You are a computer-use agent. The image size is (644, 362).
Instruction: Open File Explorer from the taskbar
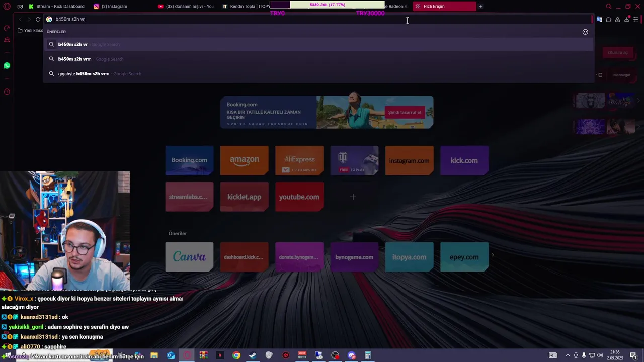[154, 355]
